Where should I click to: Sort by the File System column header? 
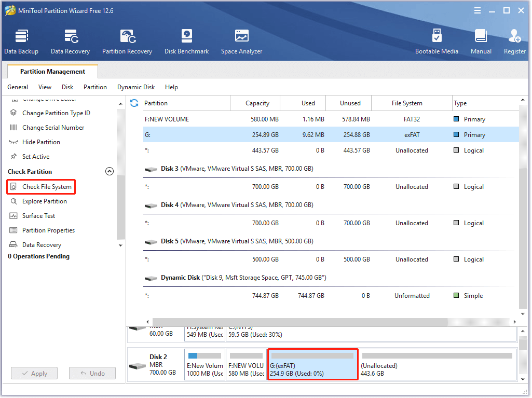tap(412, 103)
